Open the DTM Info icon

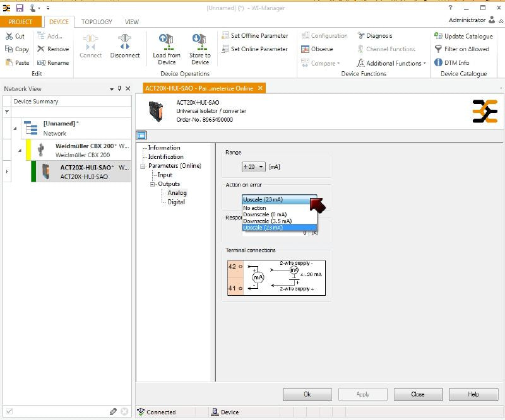point(438,62)
